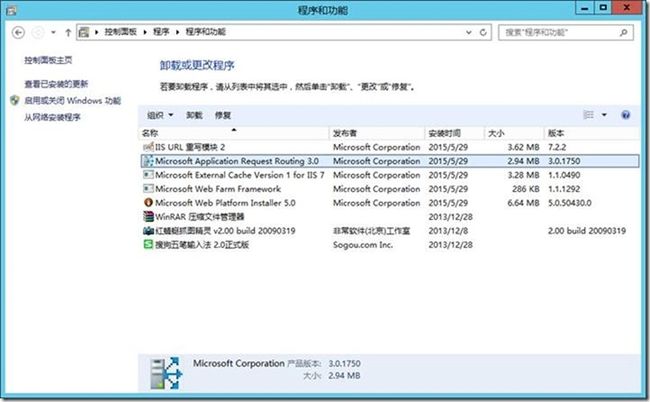Select Microsoft External Cache Version 1 for IIS 7
Viewport: 650px width, 402px height.
click(x=240, y=175)
